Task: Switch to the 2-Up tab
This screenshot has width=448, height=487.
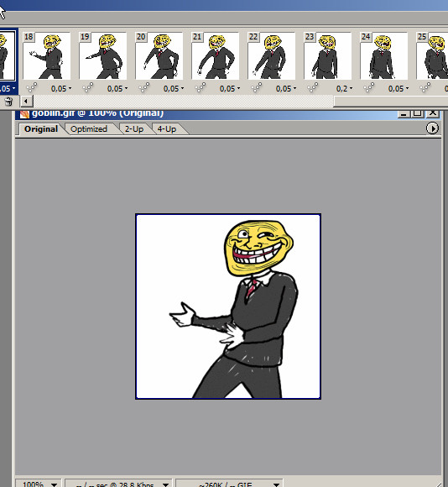Action: (x=134, y=129)
